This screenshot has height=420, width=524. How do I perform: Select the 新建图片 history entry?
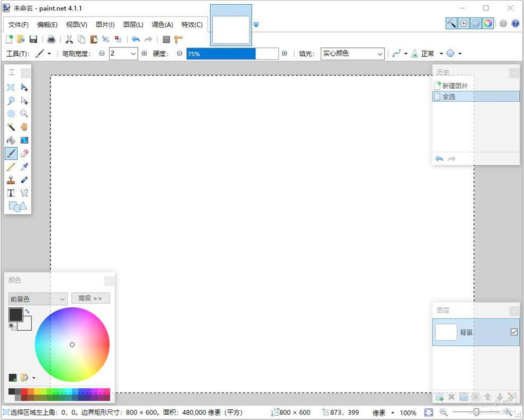tap(476, 86)
